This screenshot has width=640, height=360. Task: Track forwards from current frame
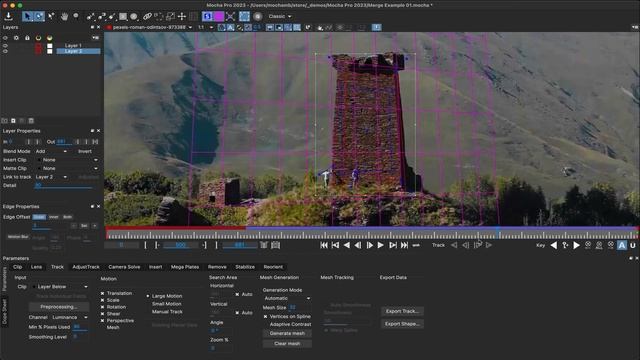[x=489, y=245]
